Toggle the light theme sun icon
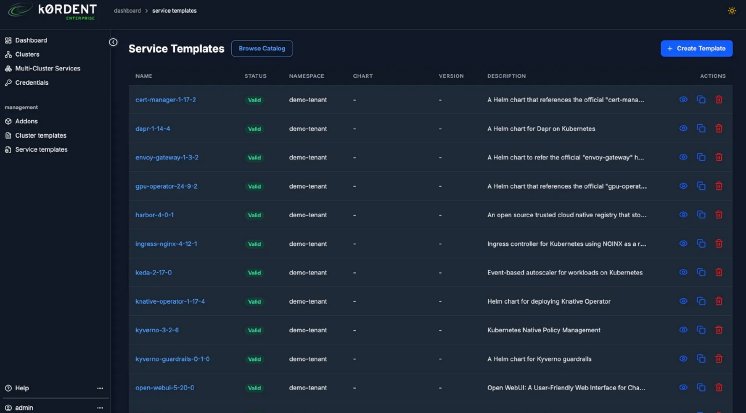 (732, 10)
